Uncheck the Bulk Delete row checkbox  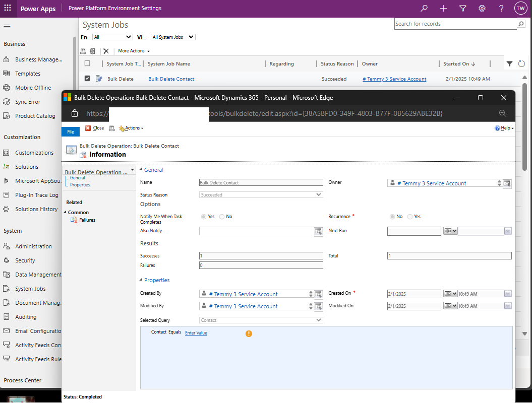pos(87,78)
